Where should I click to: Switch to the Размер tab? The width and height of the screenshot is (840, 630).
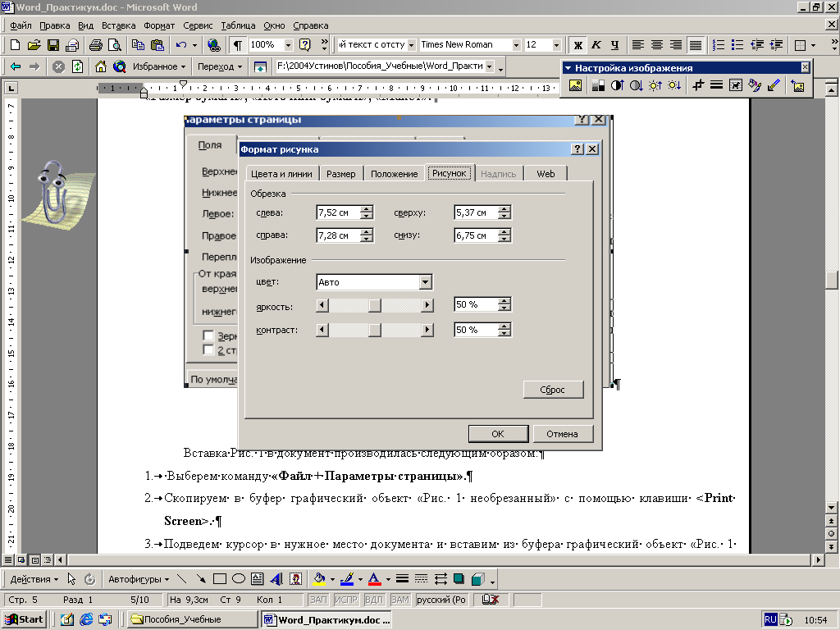[x=340, y=174]
